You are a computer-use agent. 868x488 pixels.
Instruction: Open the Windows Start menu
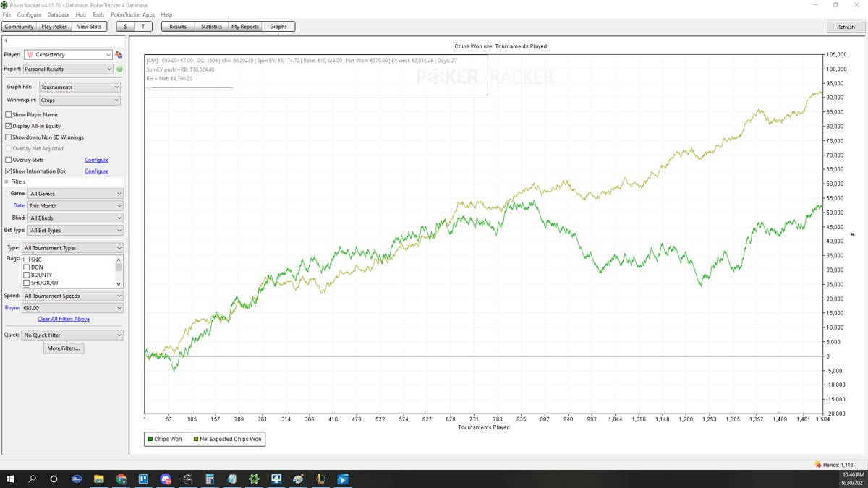[x=10, y=479]
